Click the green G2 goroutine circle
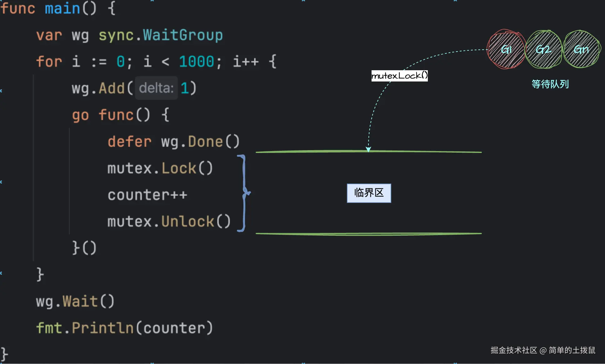This screenshot has height=364, width=605. tap(544, 49)
